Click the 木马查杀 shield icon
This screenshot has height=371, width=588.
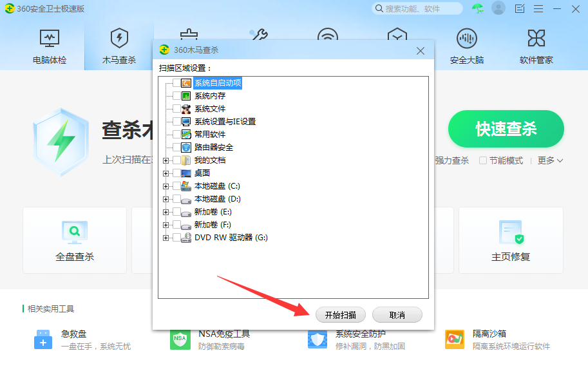(119, 38)
